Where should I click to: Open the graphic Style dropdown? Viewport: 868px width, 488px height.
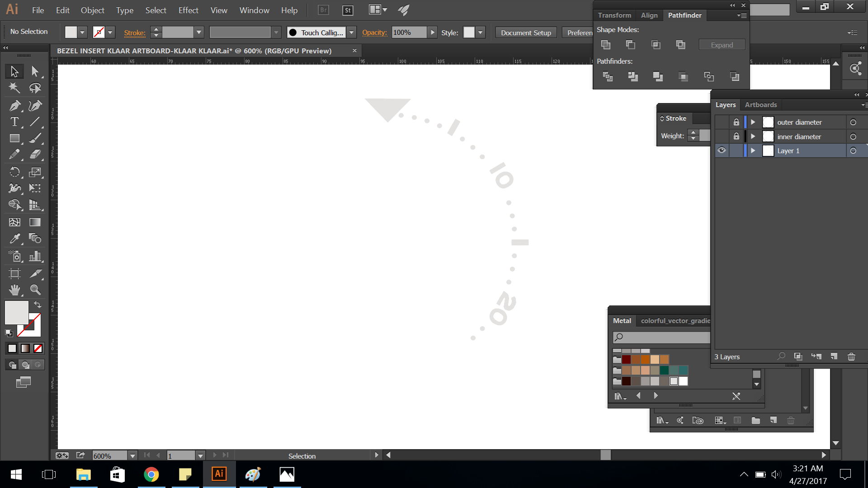click(481, 33)
